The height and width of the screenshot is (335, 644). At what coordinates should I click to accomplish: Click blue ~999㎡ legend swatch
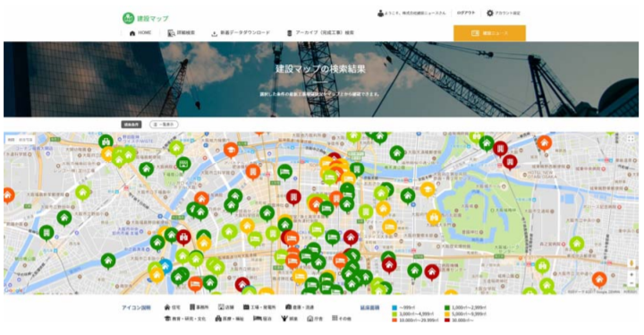click(394, 308)
